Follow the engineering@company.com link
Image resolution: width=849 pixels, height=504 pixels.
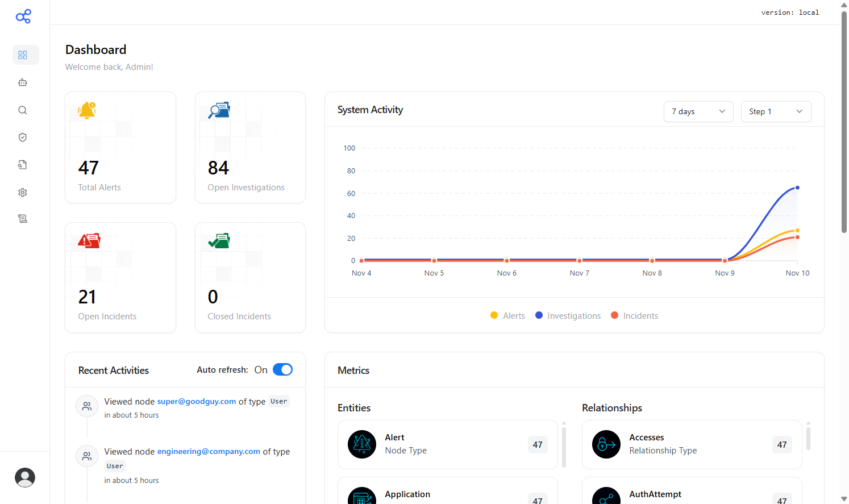(209, 451)
